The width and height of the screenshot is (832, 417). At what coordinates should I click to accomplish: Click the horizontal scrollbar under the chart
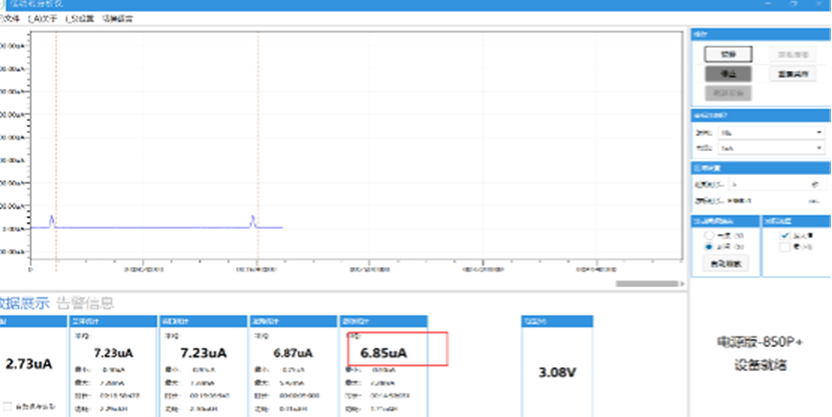pos(650,284)
